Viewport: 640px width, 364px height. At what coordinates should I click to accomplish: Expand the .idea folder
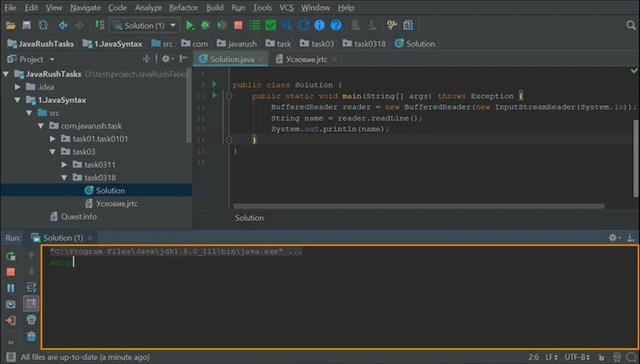tap(17, 87)
